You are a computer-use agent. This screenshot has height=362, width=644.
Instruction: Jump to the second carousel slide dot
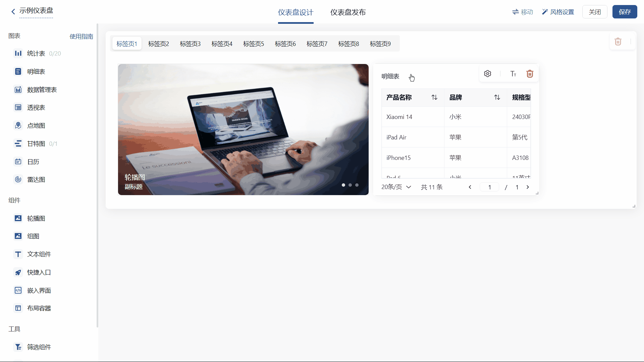pos(350,185)
